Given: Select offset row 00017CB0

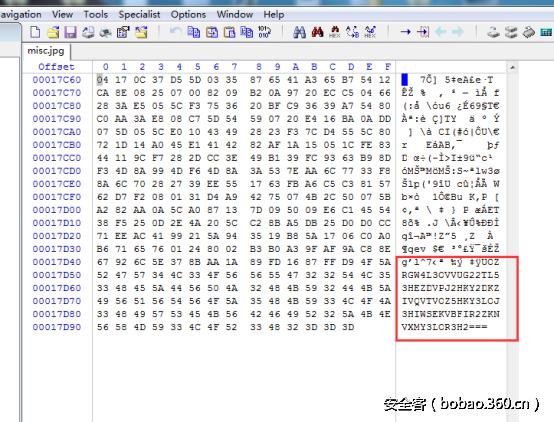Looking at the screenshot, I should click(57, 145).
